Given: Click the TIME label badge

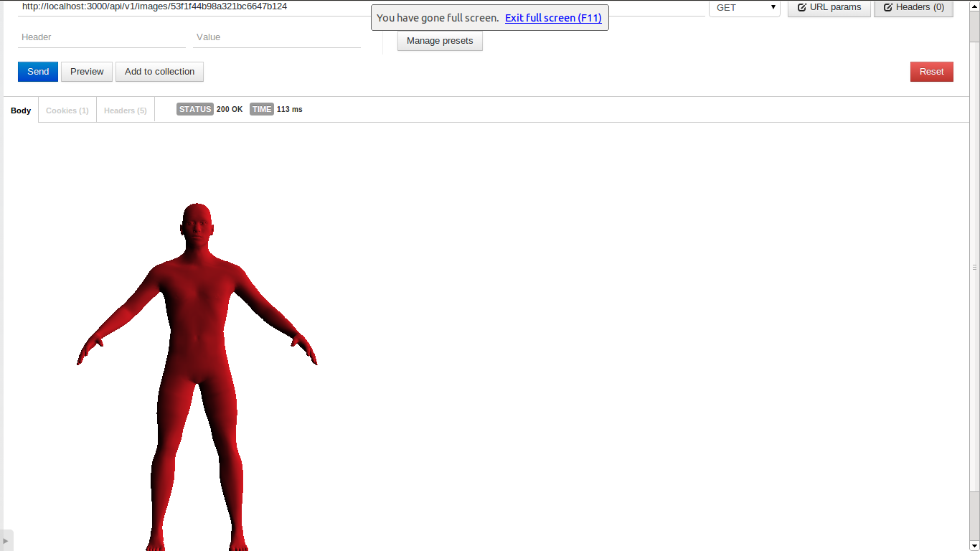Looking at the screenshot, I should pyautogui.click(x=262, y=109).
